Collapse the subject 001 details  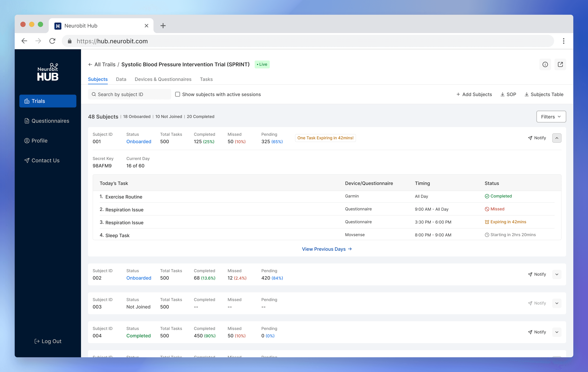pos(557,138)
